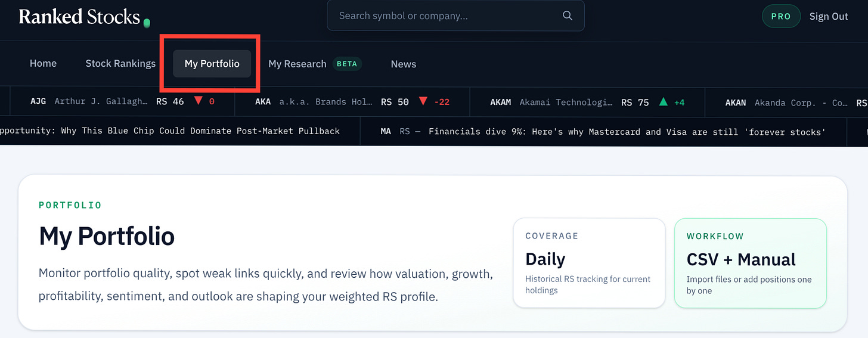Click Akamai Technologi… company name
The height and width of the screenshot is (338, 868).
566,102
